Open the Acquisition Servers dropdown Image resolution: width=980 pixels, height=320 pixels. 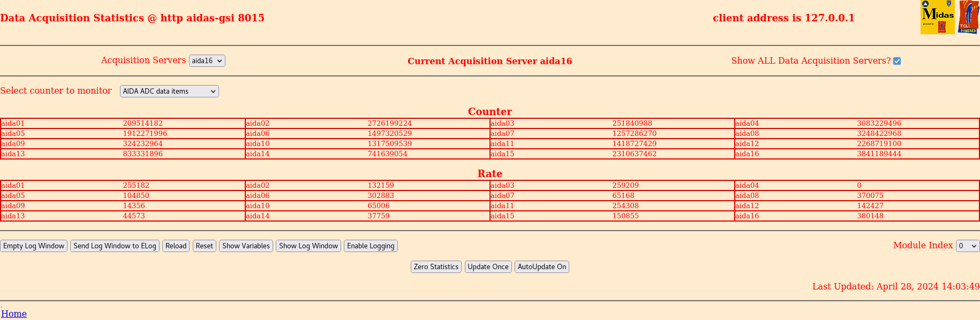(207, 61)
